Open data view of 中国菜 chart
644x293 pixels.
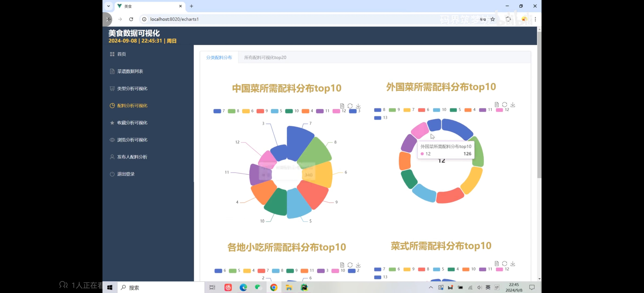pyautogui.click(x=342, y=106)
